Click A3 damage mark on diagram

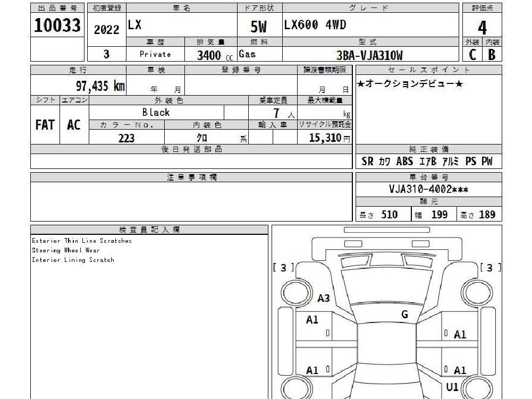pyautogui.click(x=323, y=298)
